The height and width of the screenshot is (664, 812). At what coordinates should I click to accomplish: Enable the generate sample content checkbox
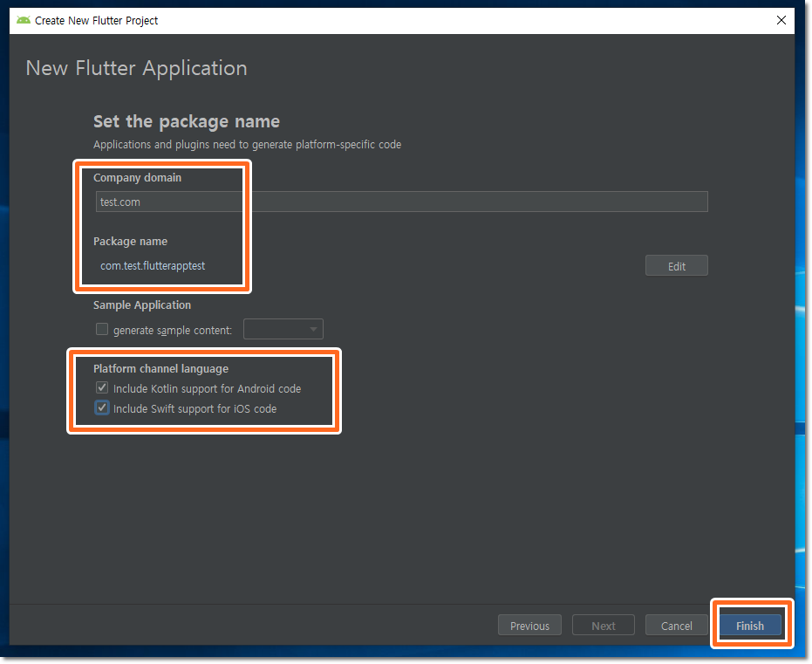[x=102, y=330]
